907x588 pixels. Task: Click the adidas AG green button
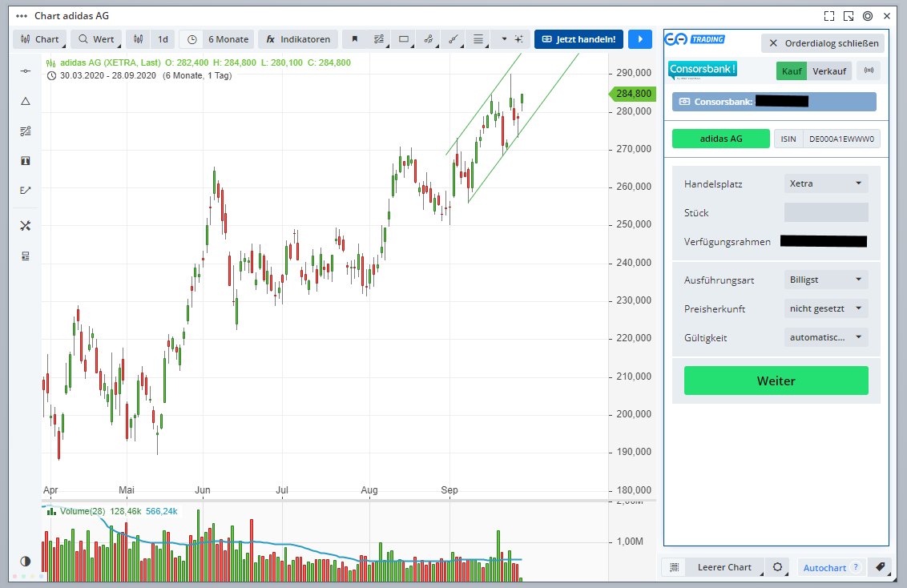coord(721,139)
